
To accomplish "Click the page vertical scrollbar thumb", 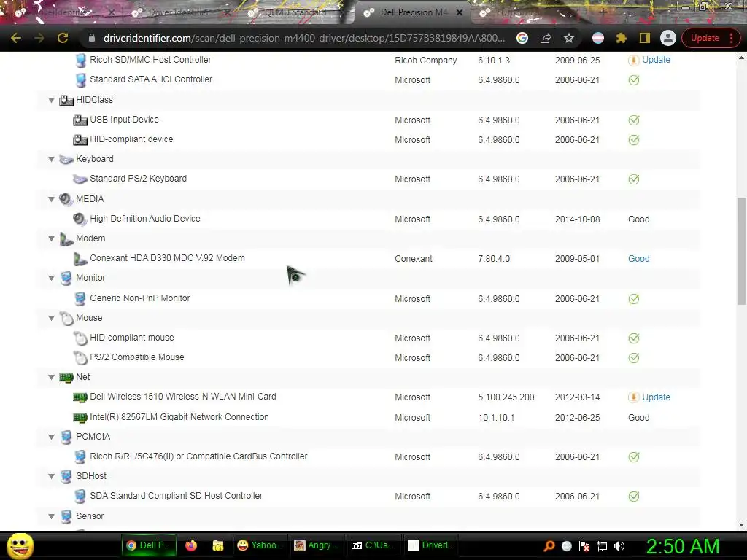I will tap(741, 251).
